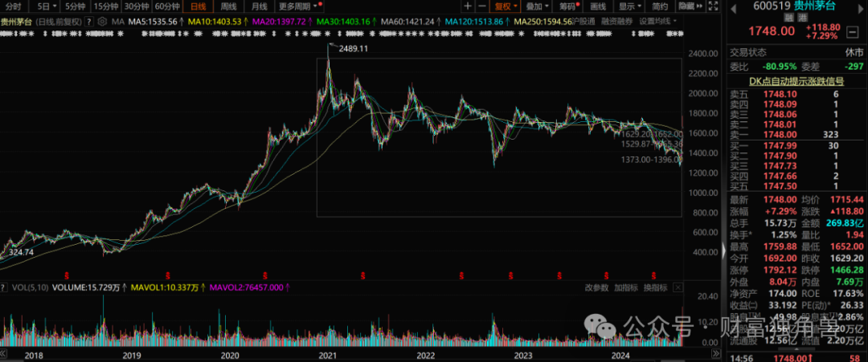Click the 融资融券 link

pos(616,22)
